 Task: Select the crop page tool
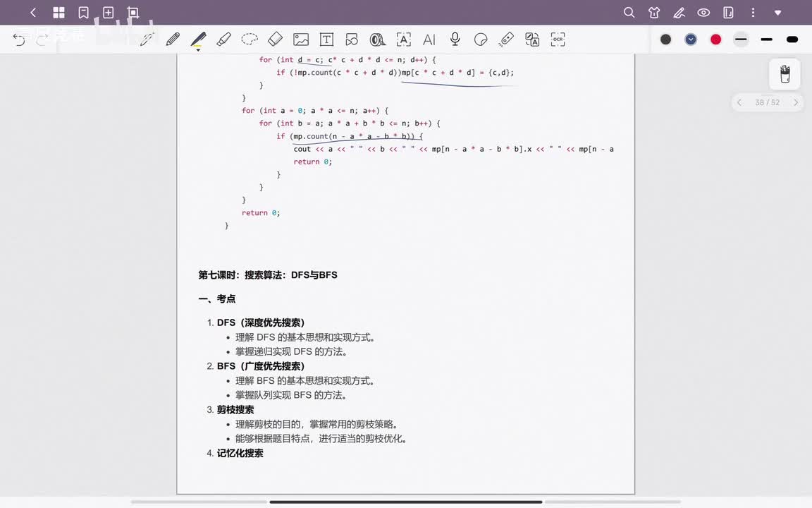point(133,13)
